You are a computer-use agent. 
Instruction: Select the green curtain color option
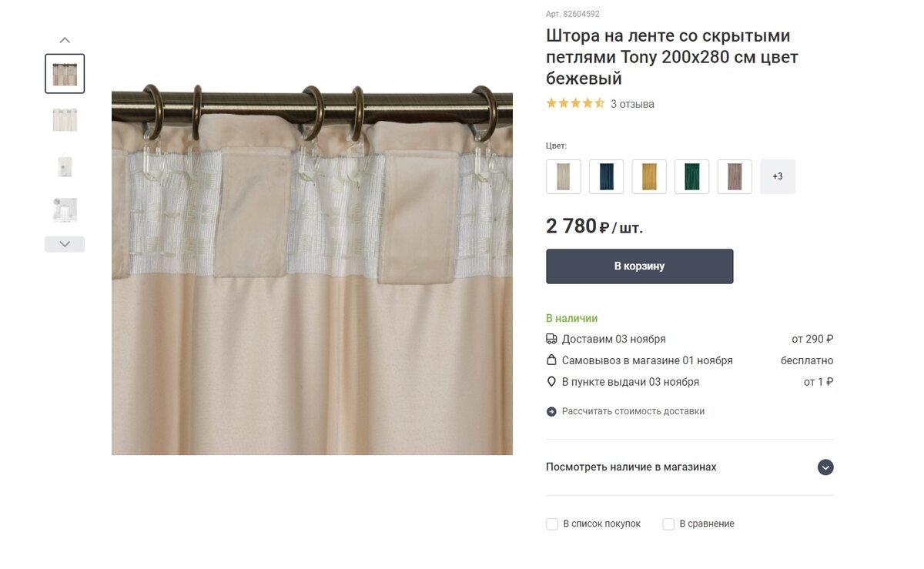(691, 176)
